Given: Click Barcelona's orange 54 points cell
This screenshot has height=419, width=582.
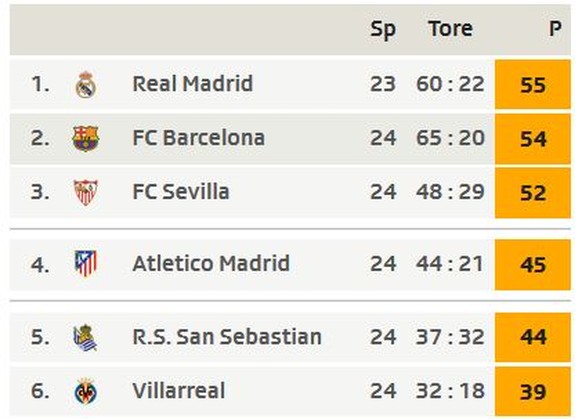Looking at the screenshot, I should [x=533, y=138].
